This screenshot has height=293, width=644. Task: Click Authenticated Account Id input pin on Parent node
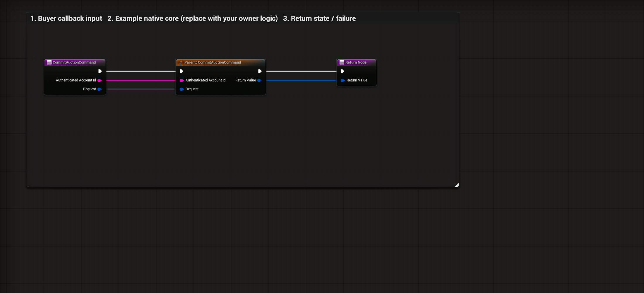coord(181,80)
